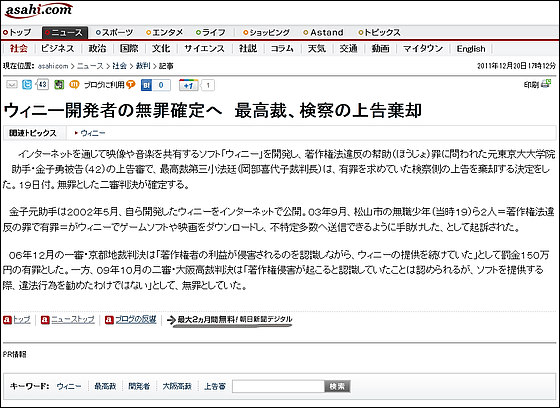
Task: Open the ウィニー related topic link
Action: [x=92, y=133]
